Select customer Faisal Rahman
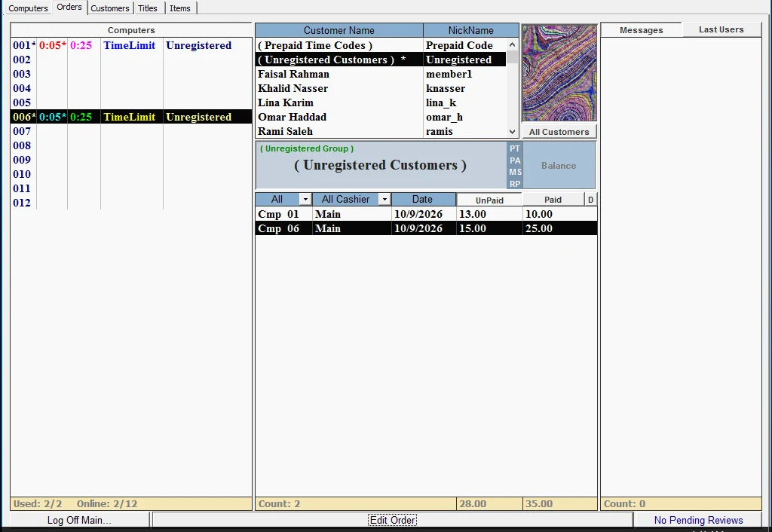The height and width of the screenshot is (532, 772). (381, 74)
